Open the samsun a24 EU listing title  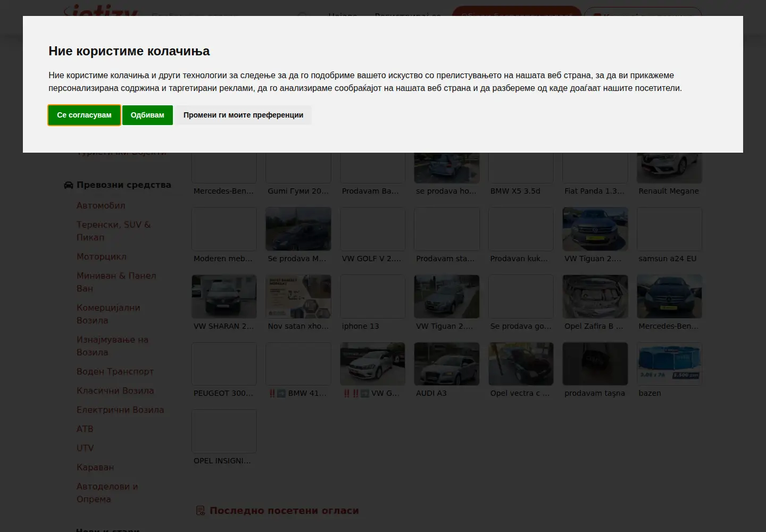(667, 259)
